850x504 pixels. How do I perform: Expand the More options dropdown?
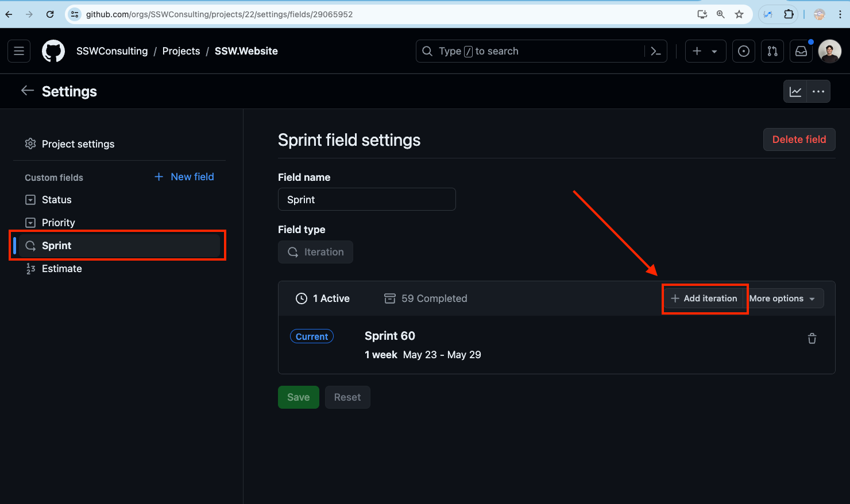click(x=782, y=298)
